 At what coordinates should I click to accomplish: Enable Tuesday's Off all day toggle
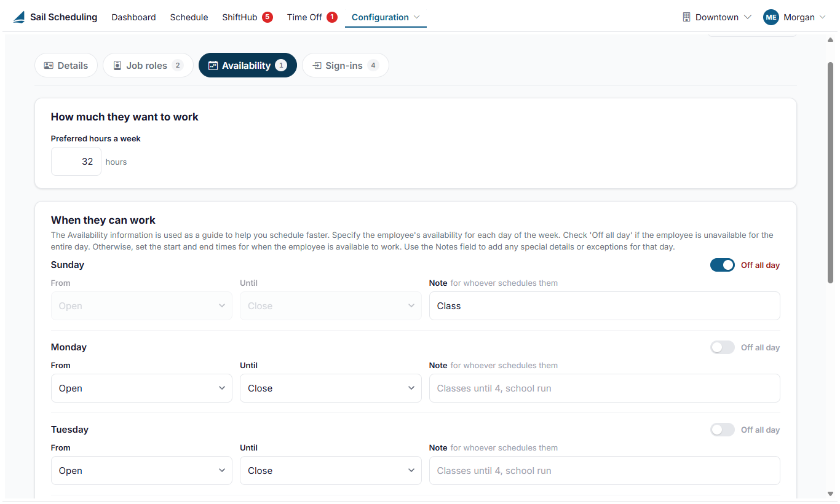click(x=723, y=430)
